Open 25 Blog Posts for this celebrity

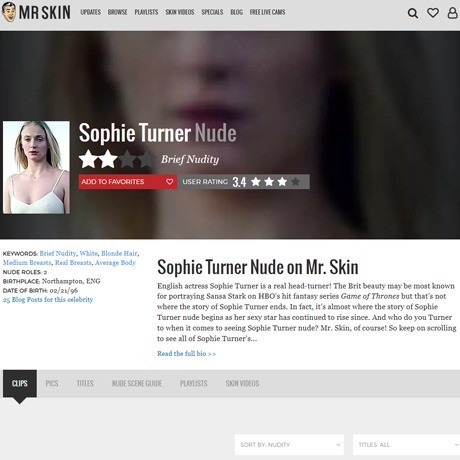pyautogui.click(x=48, y=299)
